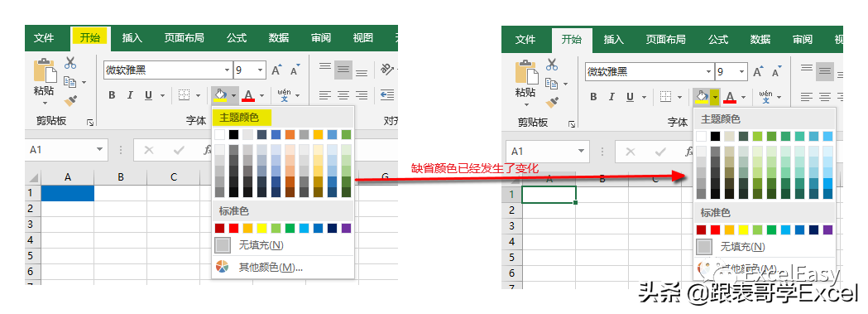
Task: Click align left icon in left Excel window
Action: [325, 95]
